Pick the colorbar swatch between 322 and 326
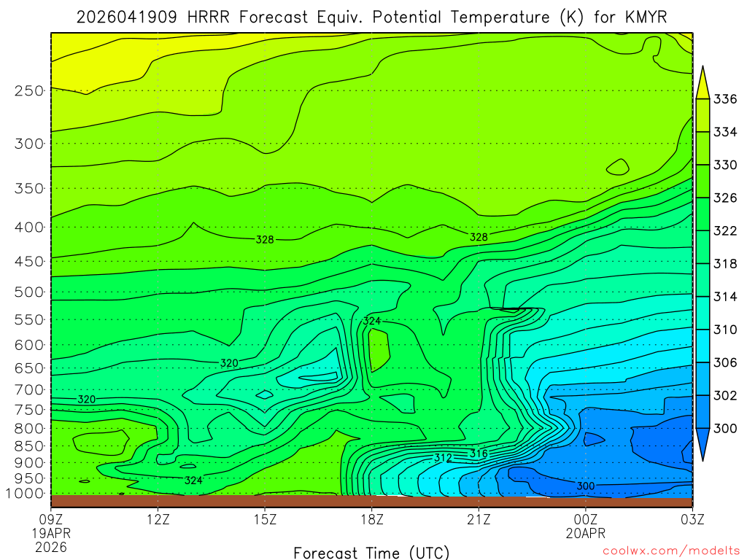The height and width of the screenshot is (560, 747). pyautogui.click(x=703, y=214)
